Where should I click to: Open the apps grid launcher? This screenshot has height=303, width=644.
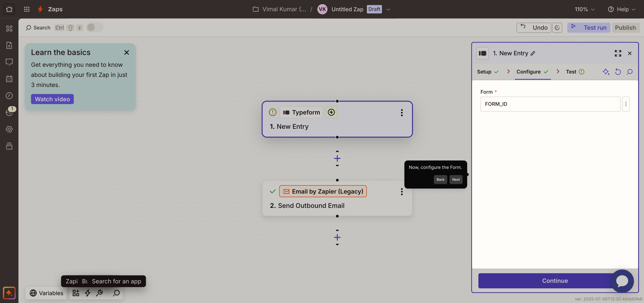(x=27, y=9)
